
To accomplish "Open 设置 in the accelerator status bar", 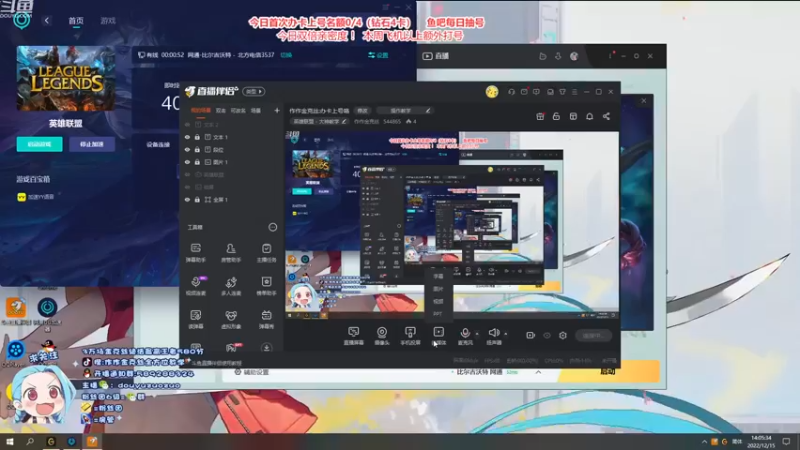I will pos(378,55).
